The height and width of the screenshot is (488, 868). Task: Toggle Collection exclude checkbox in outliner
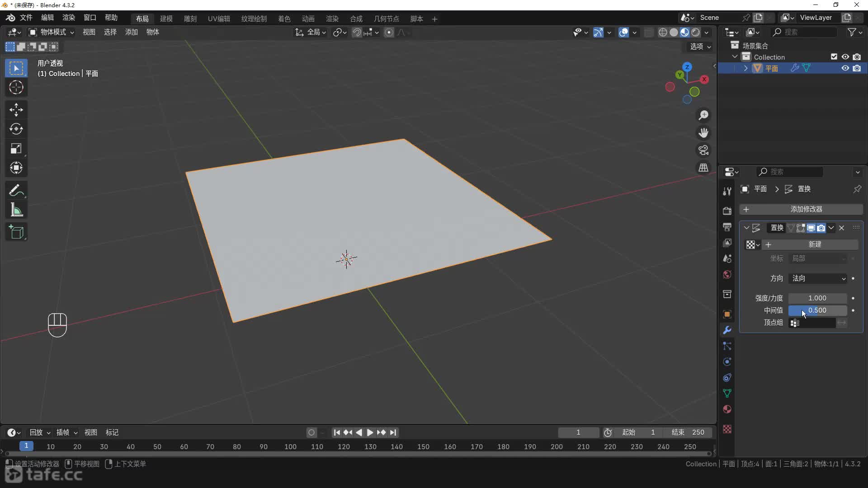click(x=834, y=57)
